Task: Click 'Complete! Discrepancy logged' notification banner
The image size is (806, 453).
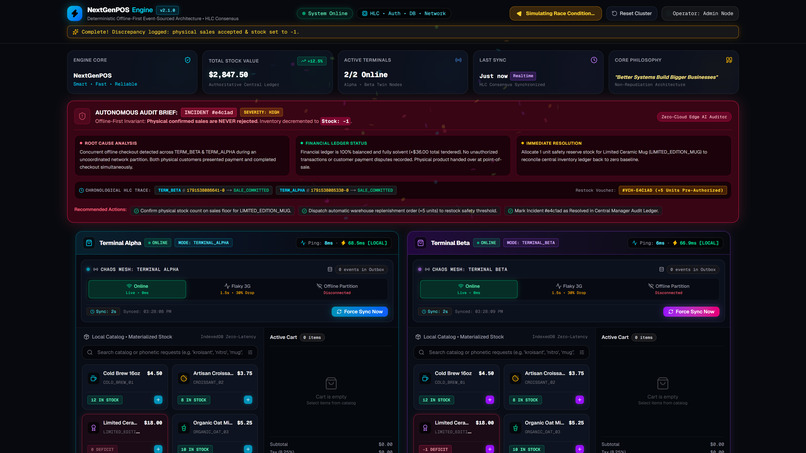Action: 403,32
